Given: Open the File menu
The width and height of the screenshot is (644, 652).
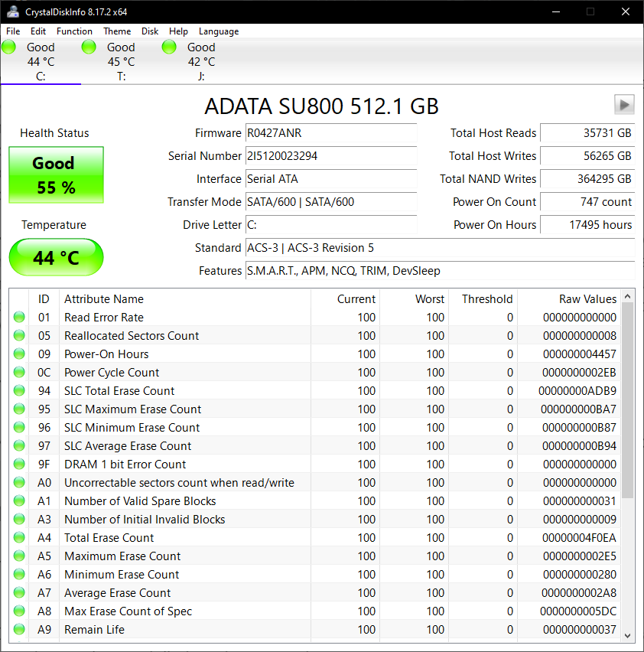Looking at the screenshot, I should 13,31.
